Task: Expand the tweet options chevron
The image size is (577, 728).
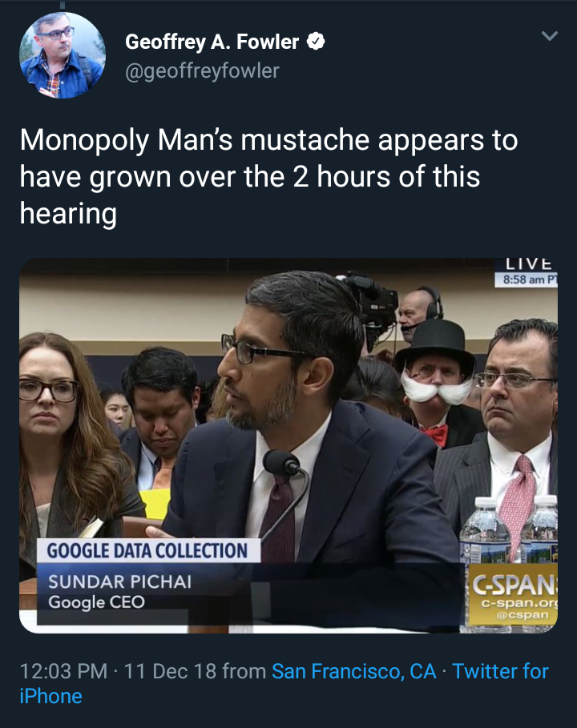Action: tap(549, 36)
